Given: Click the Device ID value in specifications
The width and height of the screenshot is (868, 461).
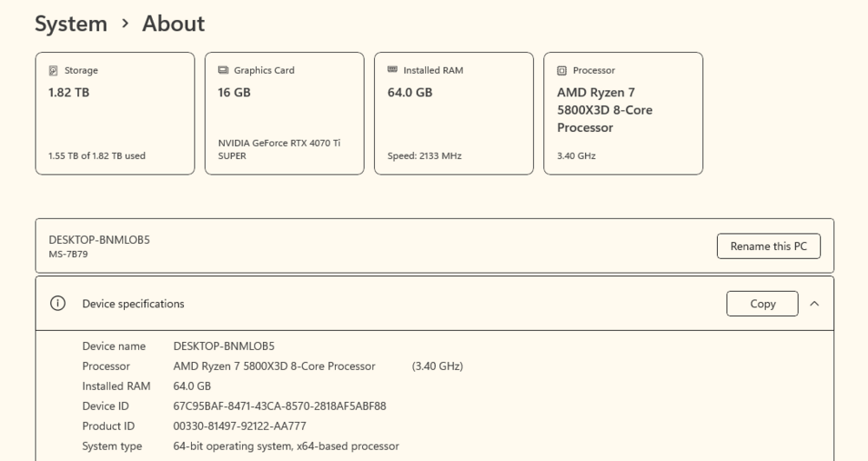Looking at the screenshot, I should (279, 405).
